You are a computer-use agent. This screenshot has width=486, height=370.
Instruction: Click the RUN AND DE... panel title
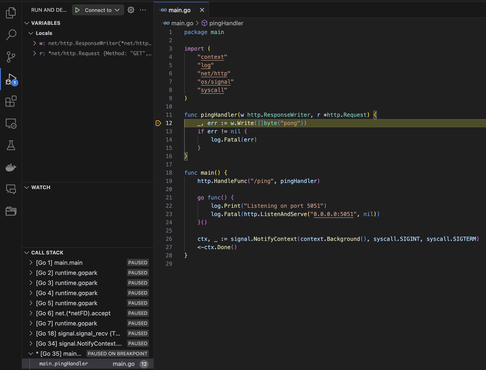point(49,10)
